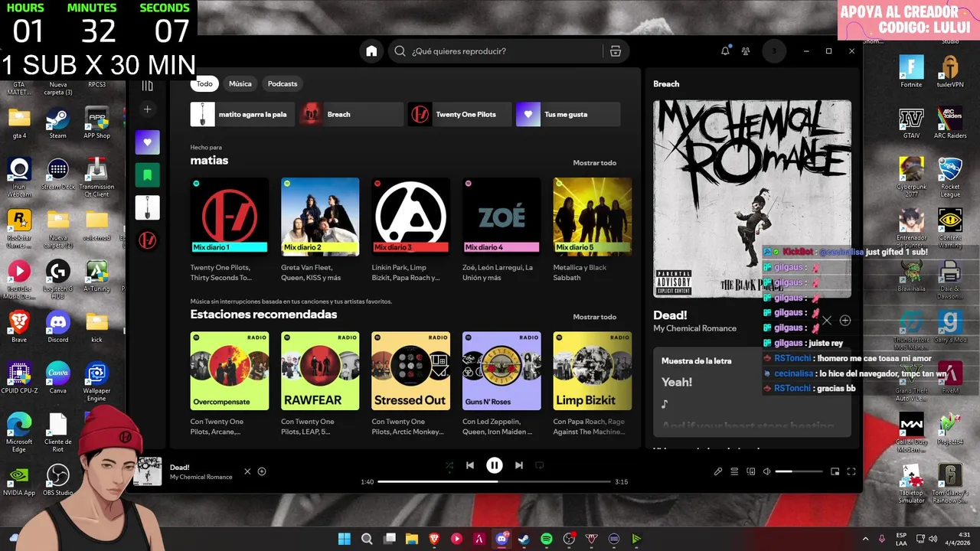Pause the current song
The image size is (980, 551).
495,465
